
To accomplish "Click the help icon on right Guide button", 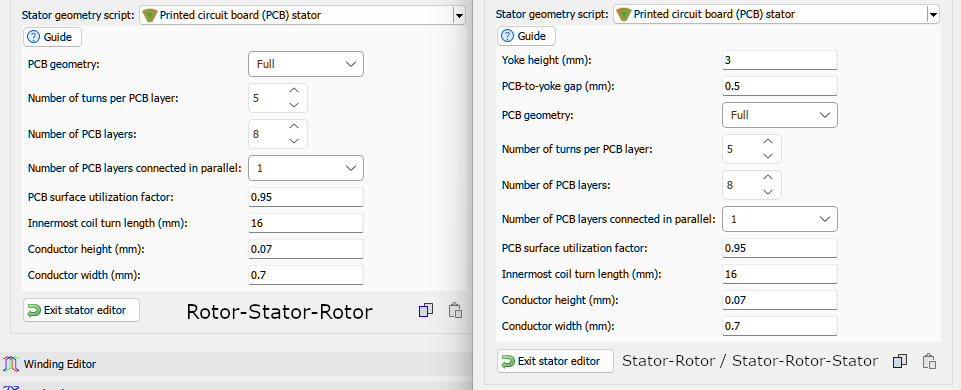I will click(x=507, y=36).
